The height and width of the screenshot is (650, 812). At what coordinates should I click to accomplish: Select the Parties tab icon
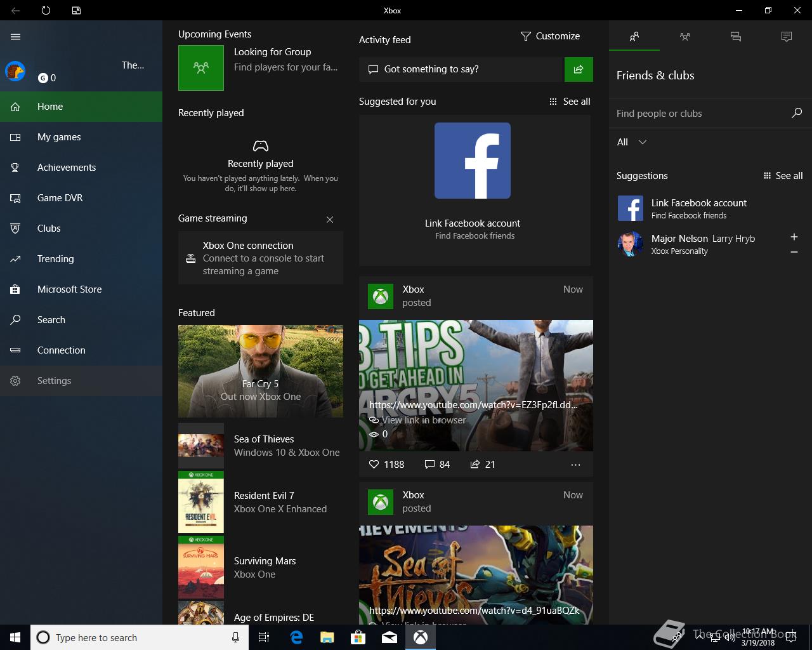(x=685, y=37)
